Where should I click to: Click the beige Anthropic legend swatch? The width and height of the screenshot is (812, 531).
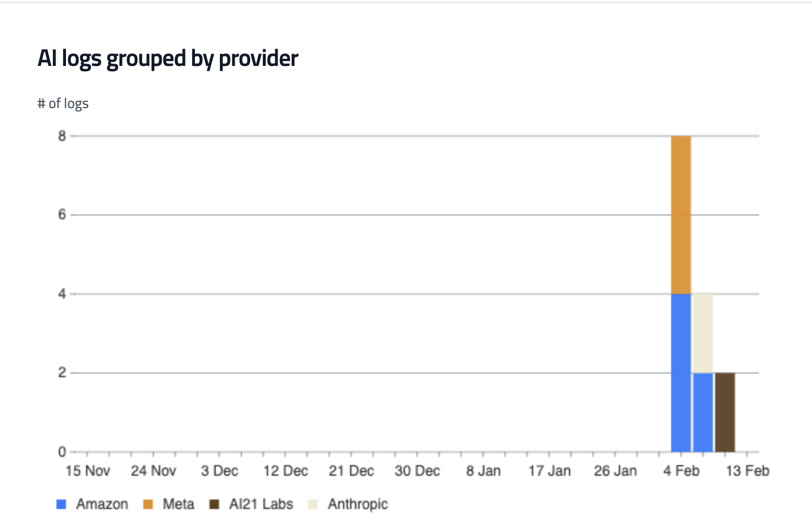tap(313, 505)
